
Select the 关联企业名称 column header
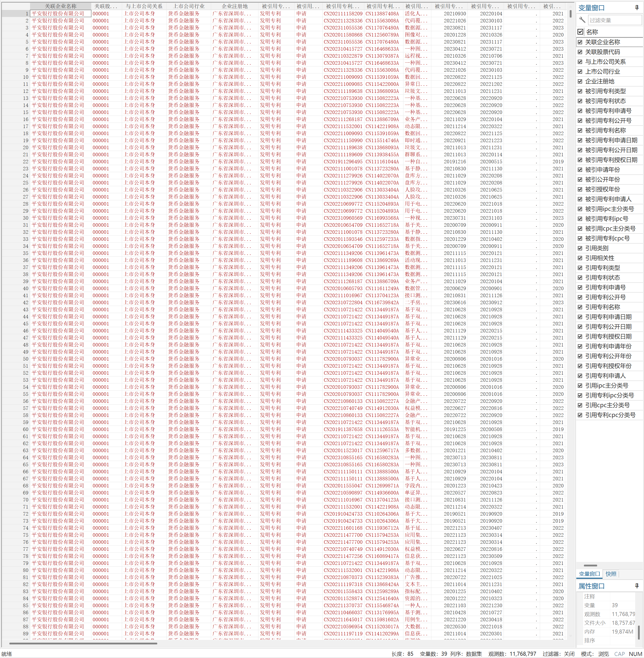point(61,6)
